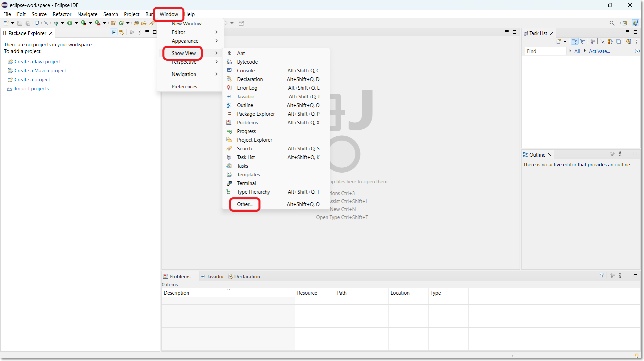Toggle Categorized presentation in Task List
Image resolution: width=644 pixels, height=361 pixels.
[x=575, y=42]
